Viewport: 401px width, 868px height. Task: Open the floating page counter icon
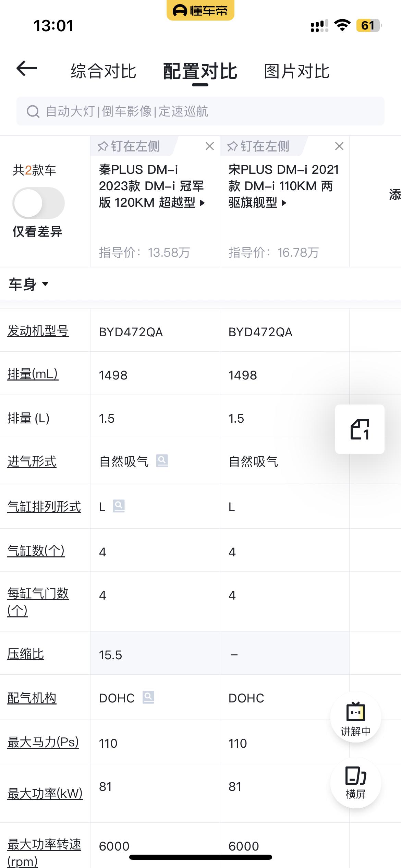(x=360, y=429)
